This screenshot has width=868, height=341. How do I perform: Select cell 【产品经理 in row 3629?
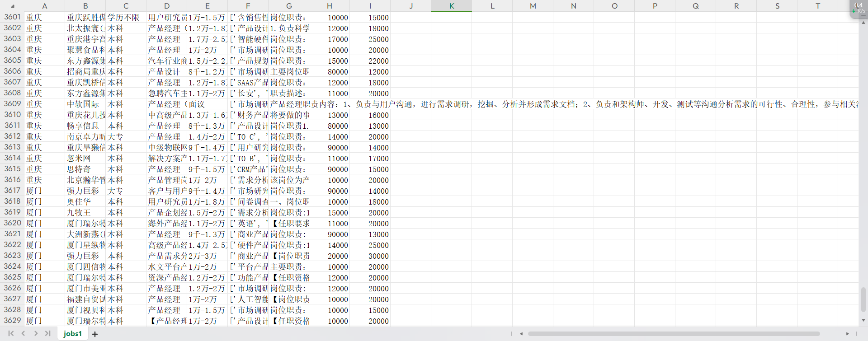tap(166, 321)
